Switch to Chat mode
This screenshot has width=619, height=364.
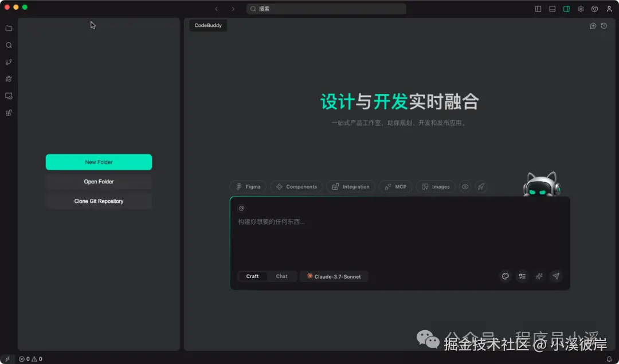pos(281,276)
